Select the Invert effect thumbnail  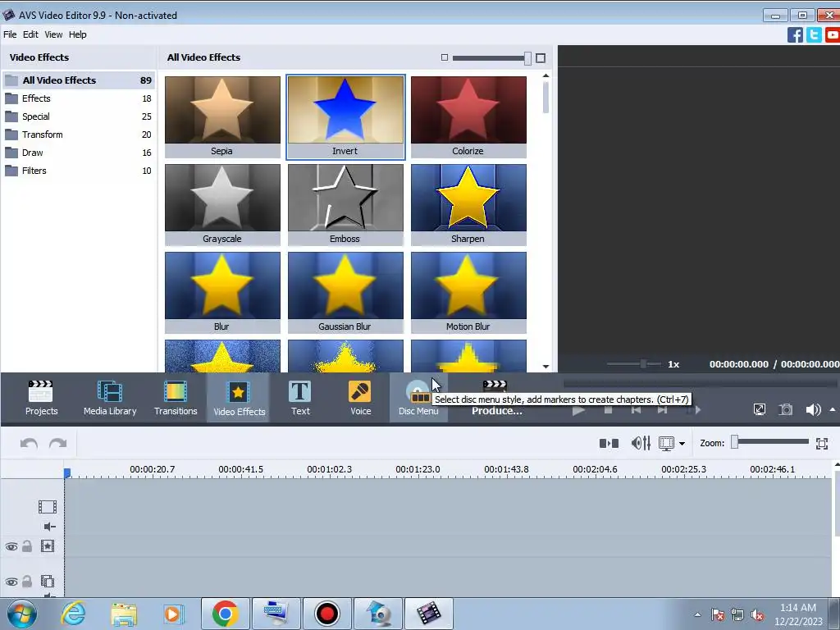pyautogui.click(x=345, y=116)
